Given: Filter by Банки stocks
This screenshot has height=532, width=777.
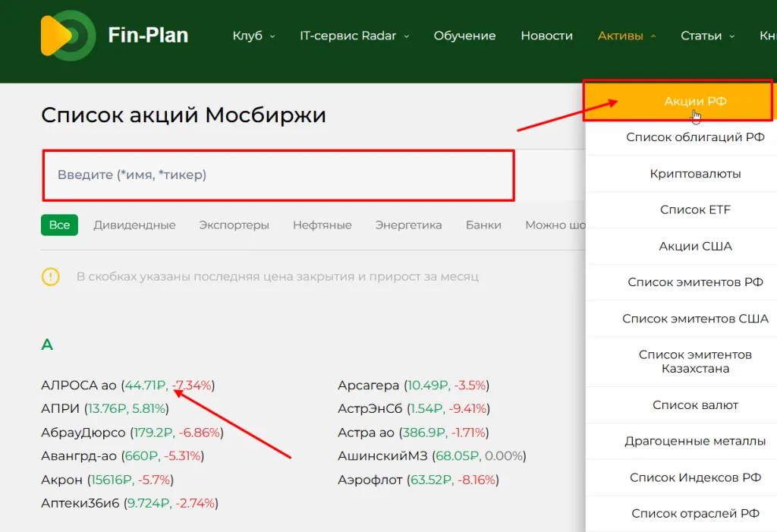Looking at the screenshot, I should (483, 225).
